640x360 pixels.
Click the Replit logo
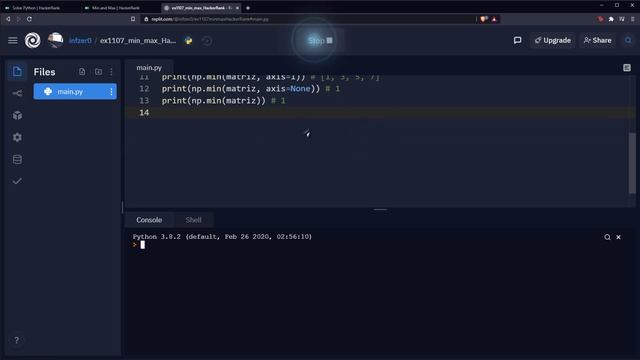point(33,40)
